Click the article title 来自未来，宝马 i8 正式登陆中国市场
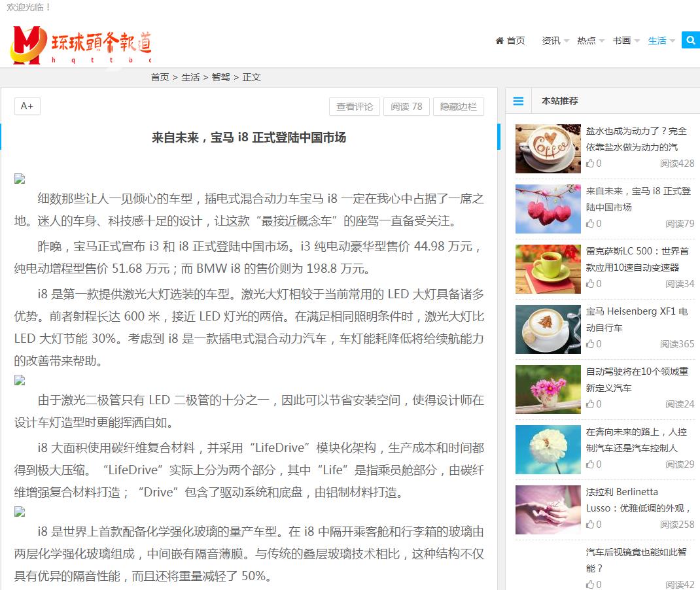 tap(249, 137)
